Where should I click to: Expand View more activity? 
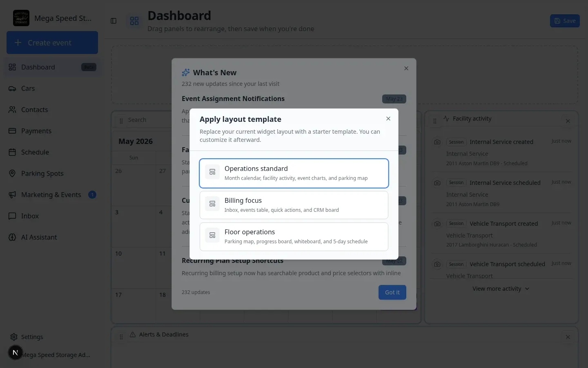coord(501,289)
